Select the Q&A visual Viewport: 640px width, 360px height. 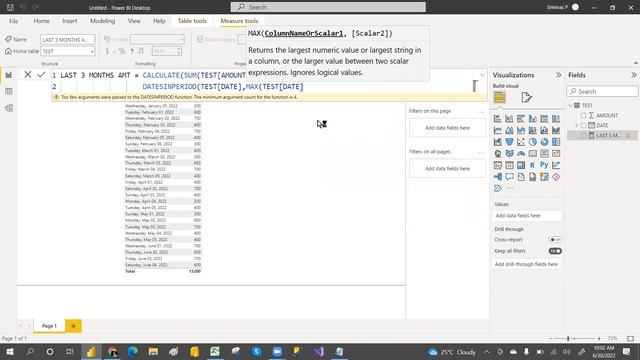[x=509, y=177]
